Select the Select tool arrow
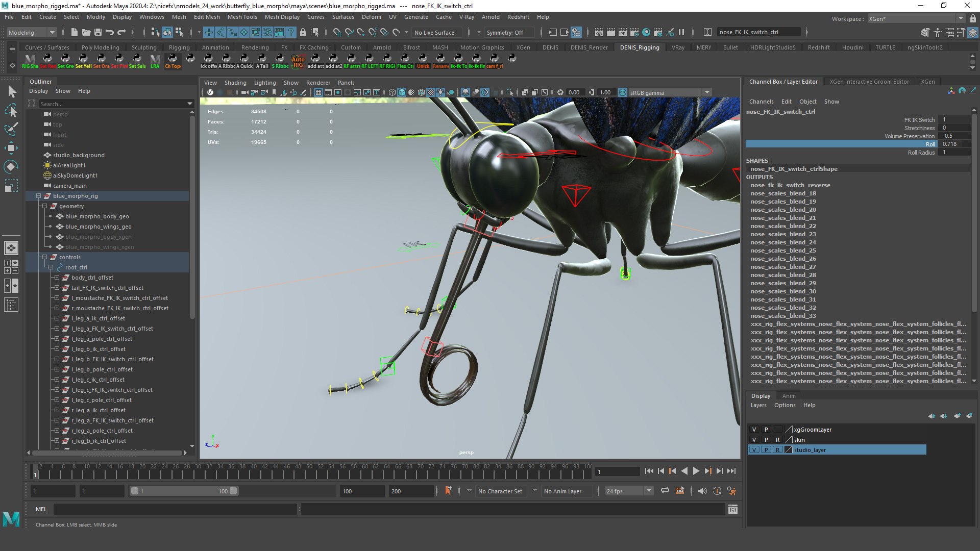The image size is (980, 551). tap(11, 91)
